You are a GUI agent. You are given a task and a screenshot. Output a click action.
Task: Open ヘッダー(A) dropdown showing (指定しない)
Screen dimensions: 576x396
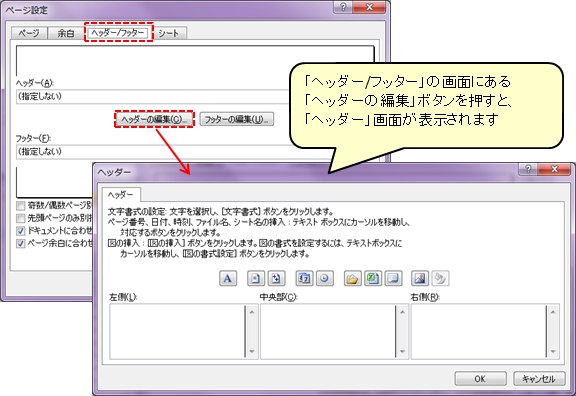[152, 97]
